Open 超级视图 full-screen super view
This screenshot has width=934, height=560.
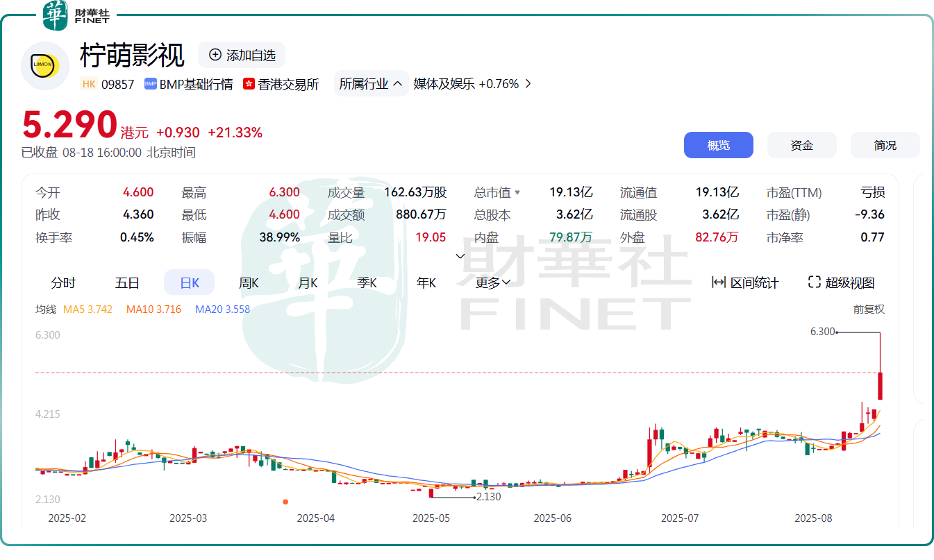pos(842,282)
